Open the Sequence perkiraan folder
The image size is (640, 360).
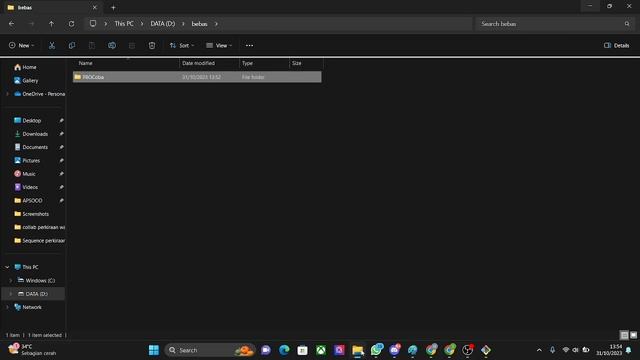tap(39, 240)
